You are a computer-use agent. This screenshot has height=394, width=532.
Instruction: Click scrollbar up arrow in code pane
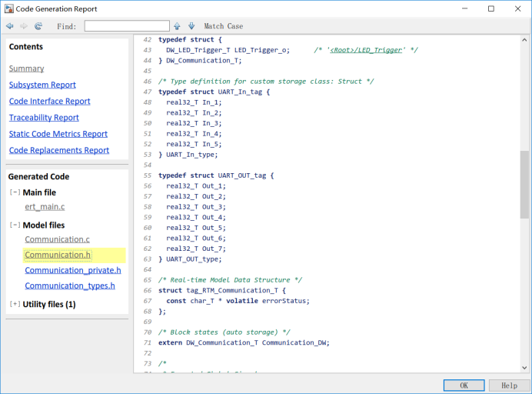(524, 40)
